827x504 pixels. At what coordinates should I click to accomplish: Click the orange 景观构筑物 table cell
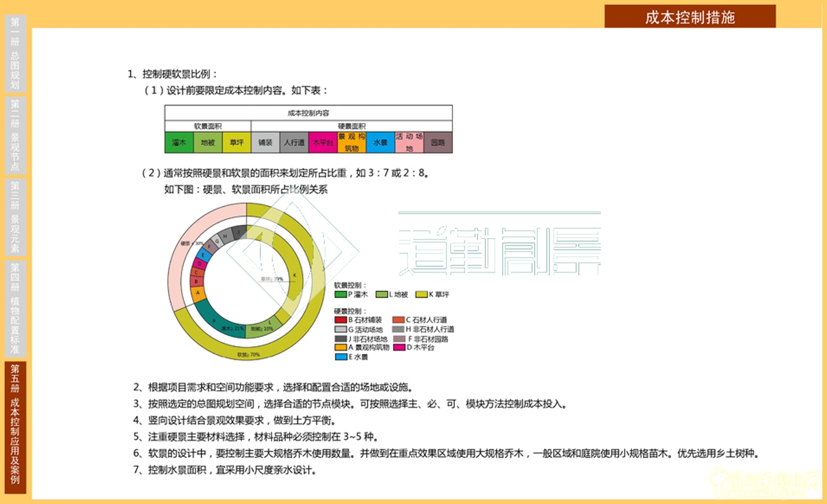point(351,142)
